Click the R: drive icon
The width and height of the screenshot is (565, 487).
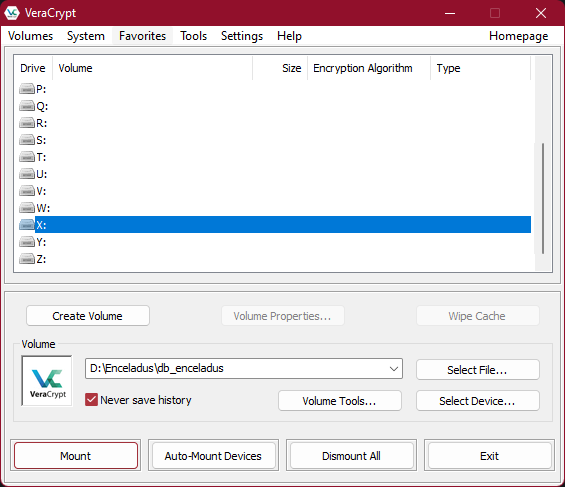pyautogui.click(x=27, y=123)
